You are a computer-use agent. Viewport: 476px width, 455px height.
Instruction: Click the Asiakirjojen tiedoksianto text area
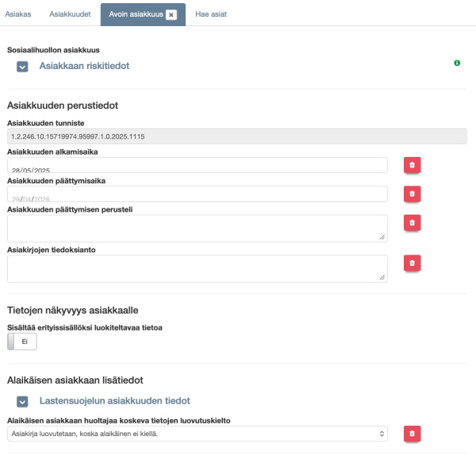198,269
